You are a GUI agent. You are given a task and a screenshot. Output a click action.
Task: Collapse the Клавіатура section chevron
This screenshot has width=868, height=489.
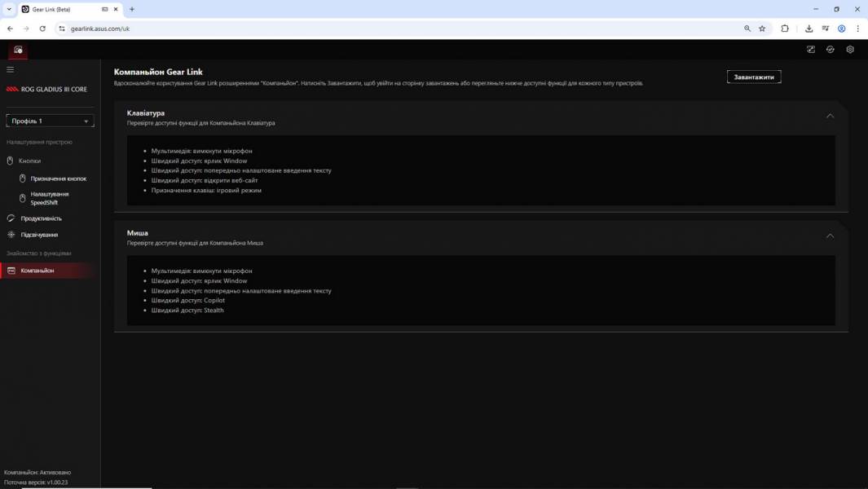tap(830, 116)
